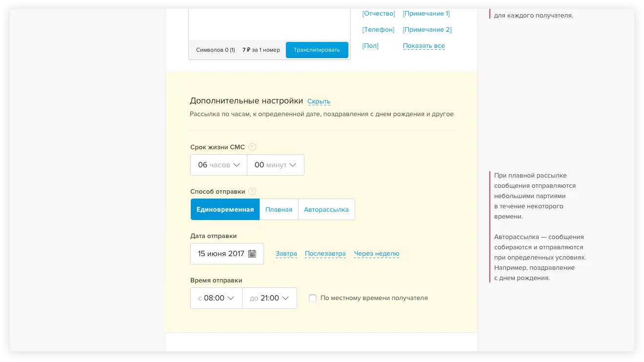Click the Время отправки label

pyautogui.click(x=216, y=281)
